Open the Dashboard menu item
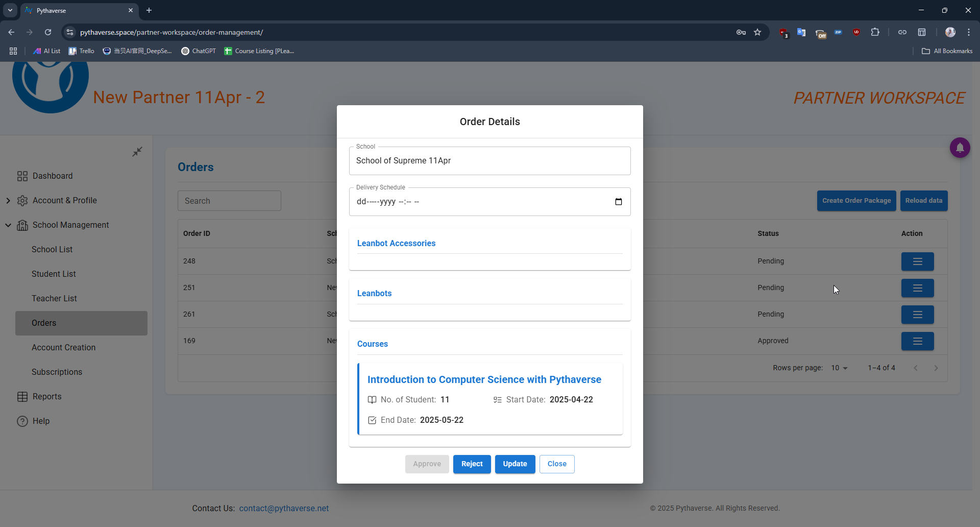Image resolution: width=980 pixels, height=527 pixels. (53, 176)
